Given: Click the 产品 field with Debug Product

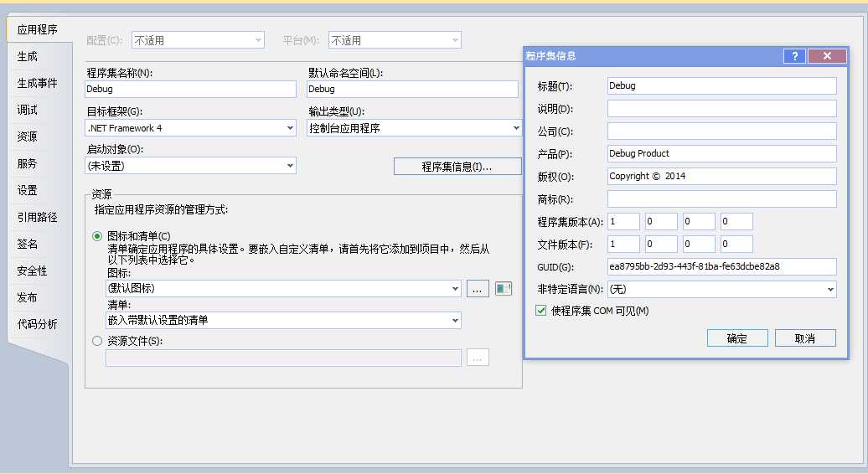Looking at the screenshot, I should coord(722,154).
